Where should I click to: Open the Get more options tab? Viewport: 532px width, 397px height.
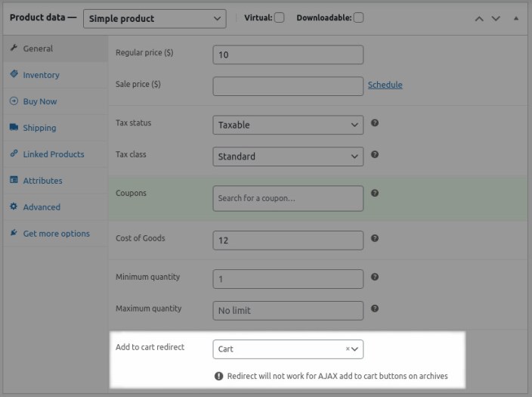(x=56, y=234)
